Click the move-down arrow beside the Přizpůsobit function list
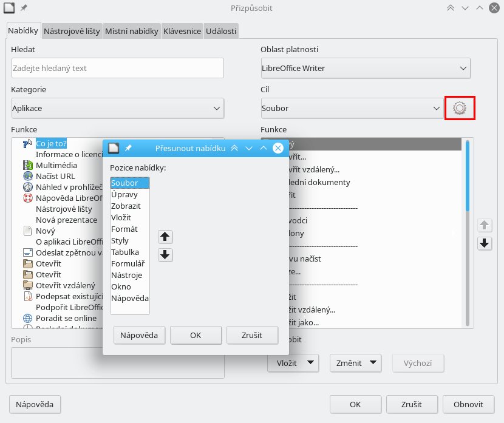The width and height of the screenshot is (504, 423). click(485, 243)
